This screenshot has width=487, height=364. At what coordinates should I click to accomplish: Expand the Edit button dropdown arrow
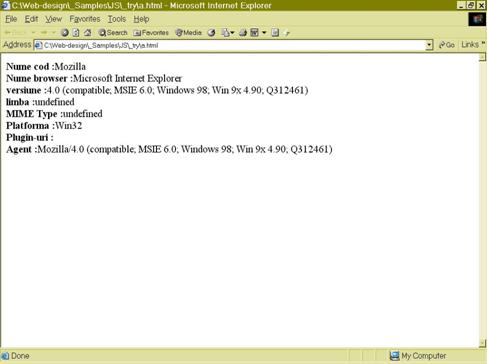(x=264, y=33)
